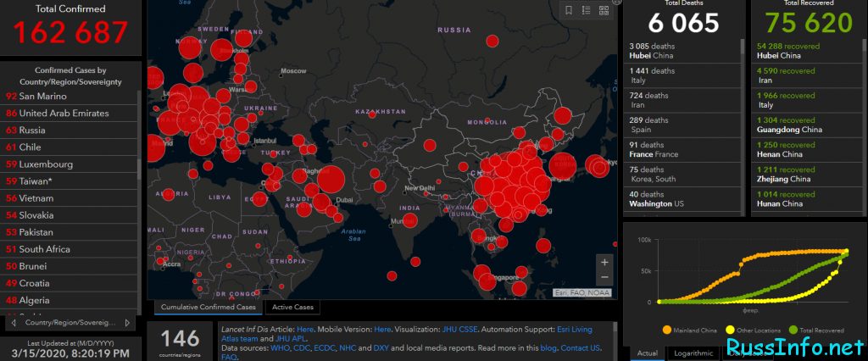This screenshot has height=361, width=868.
Task: Select Chile in confirmed cases list
Action: [68, 147]
